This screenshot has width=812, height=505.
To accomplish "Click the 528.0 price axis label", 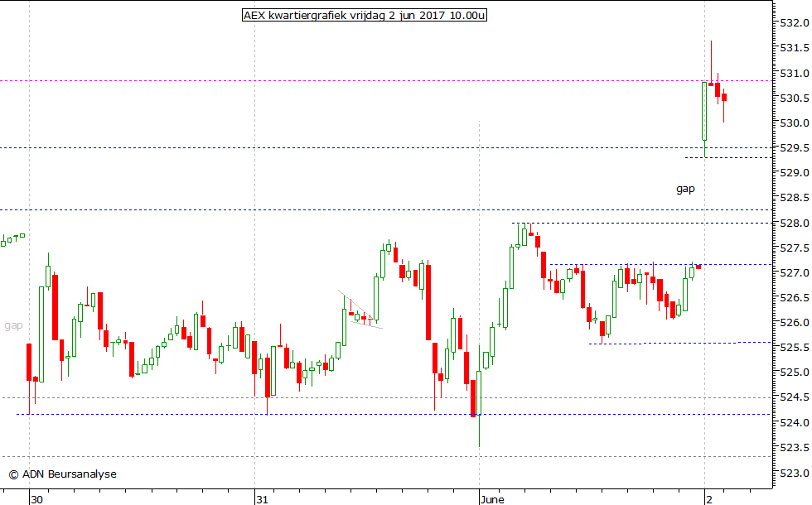I will [795, 223].
